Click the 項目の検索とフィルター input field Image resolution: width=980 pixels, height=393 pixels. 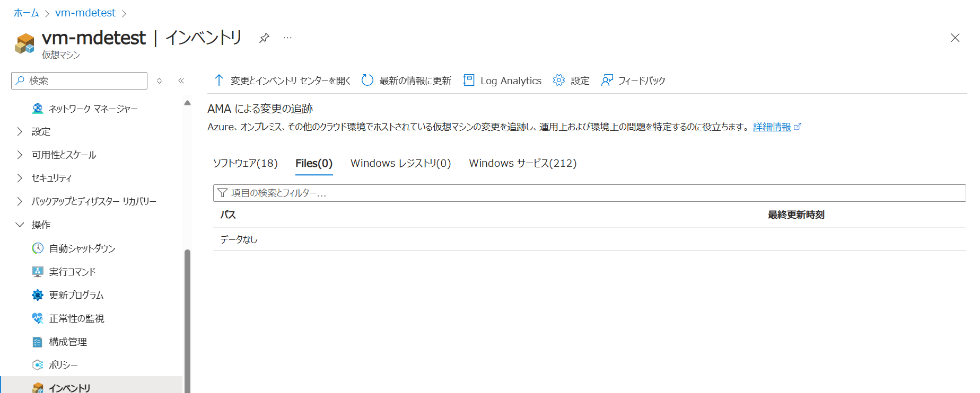[x=589, y=193]
